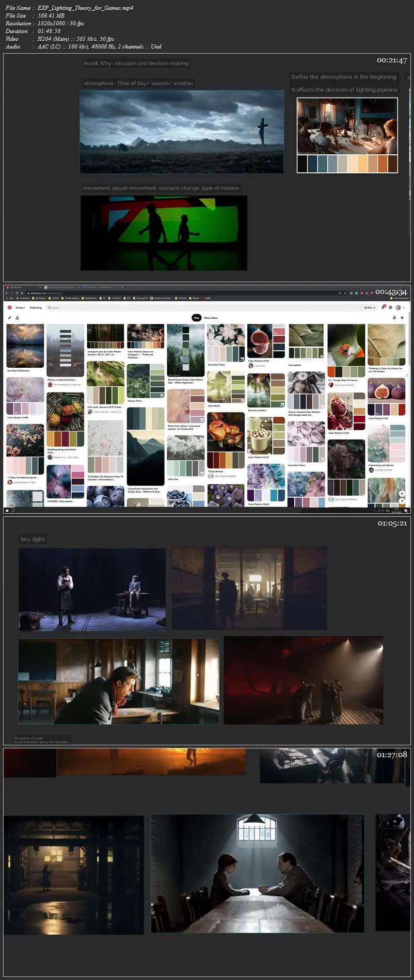The width and height of the screenshot is (414, 980).
Task: Click the plus icon beside filter icon
Action: click(x=402, y=318)
